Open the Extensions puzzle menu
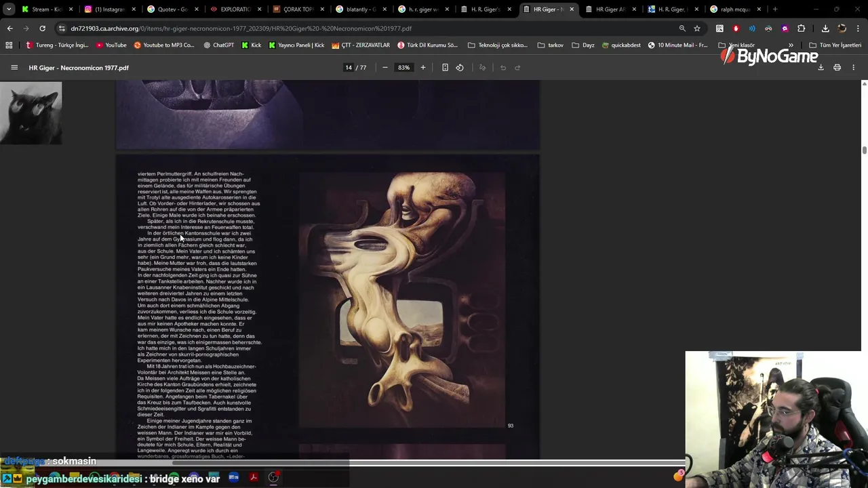This screenshot has height=488, width=868. (x=801, y=28)
